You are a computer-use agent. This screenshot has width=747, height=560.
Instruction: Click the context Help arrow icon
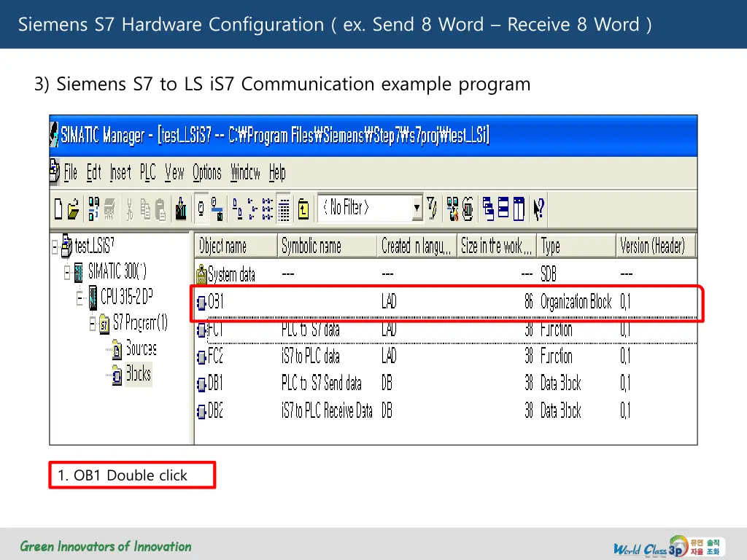click(539, 209)
